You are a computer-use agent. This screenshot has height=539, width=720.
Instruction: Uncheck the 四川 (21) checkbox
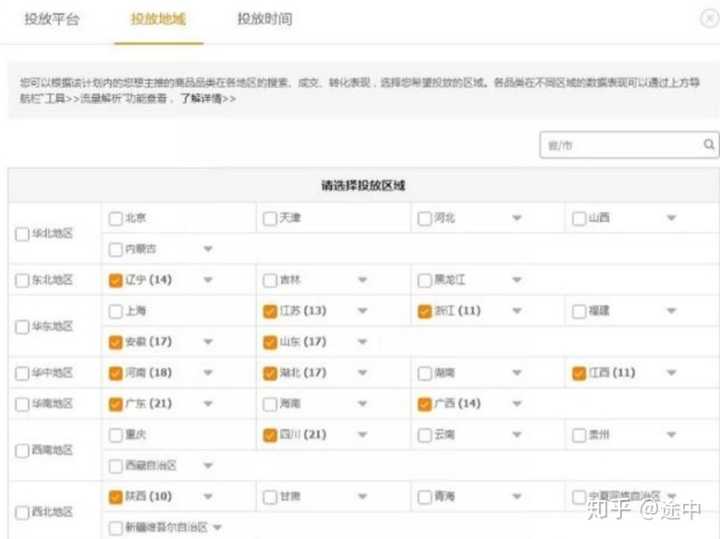[269, 435]
